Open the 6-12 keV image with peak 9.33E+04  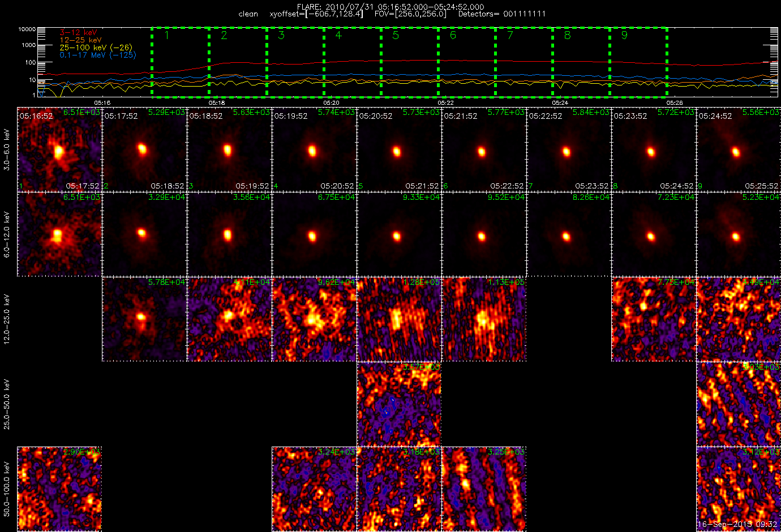coord(399,234)
